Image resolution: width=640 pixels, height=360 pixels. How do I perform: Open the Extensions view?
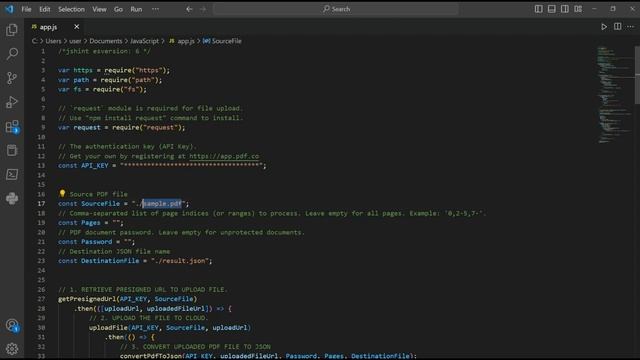click(x=12, y=127)
